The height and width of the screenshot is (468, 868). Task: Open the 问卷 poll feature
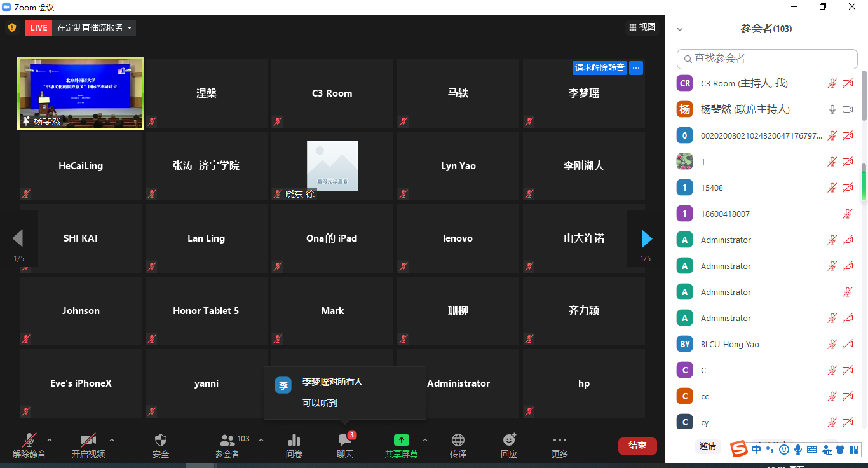[294, 445]
